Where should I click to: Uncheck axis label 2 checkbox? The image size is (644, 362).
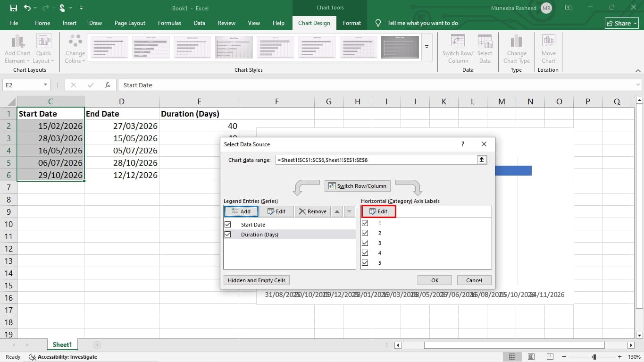(365, 233)
